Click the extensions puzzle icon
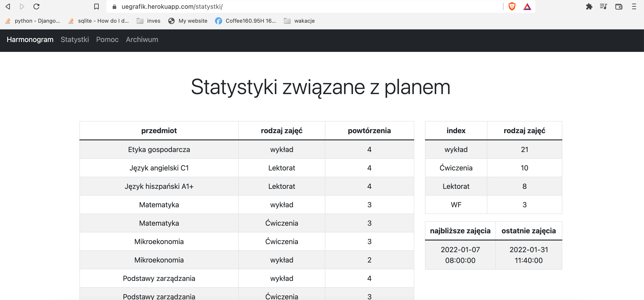The image size is (644, 300). pos(589,7)
